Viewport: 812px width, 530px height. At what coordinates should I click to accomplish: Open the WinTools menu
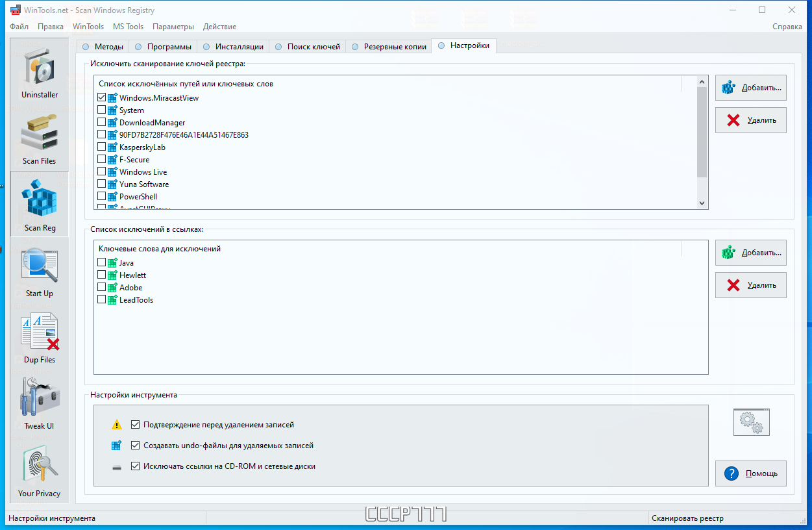88,27
